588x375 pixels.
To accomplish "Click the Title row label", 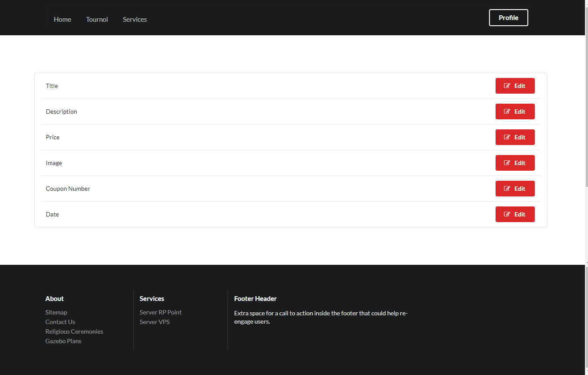I will coord(52,86).
